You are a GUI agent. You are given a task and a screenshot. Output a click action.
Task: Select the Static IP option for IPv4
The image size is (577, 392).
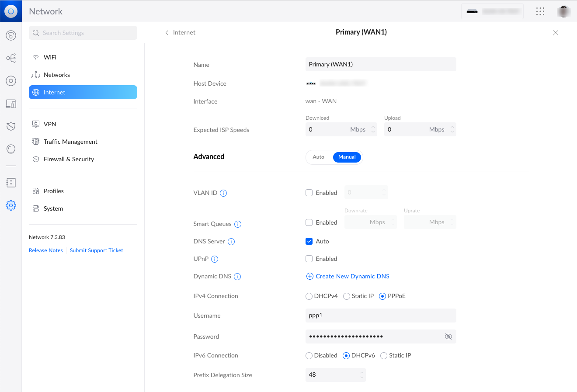[x=347, y=296]
